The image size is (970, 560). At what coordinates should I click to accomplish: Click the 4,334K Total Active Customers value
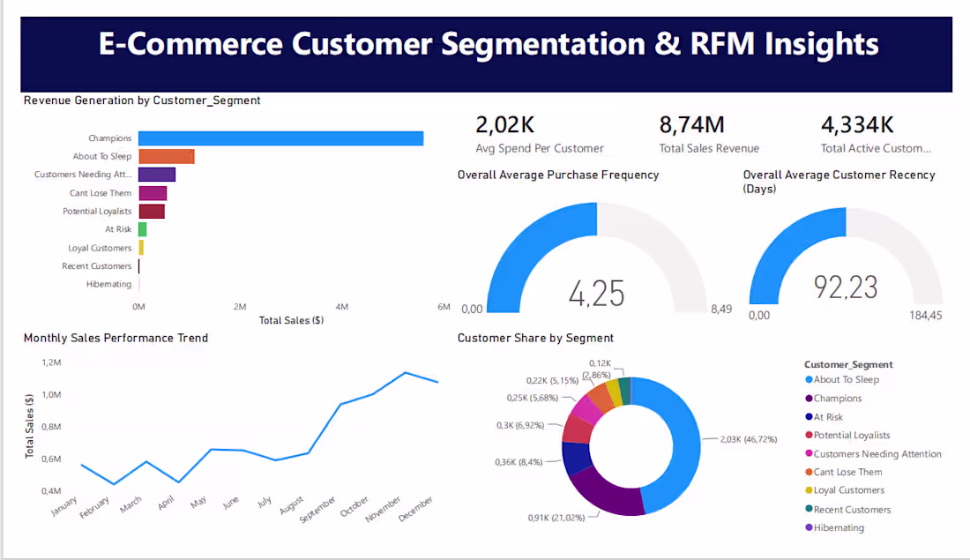[857, 125]
